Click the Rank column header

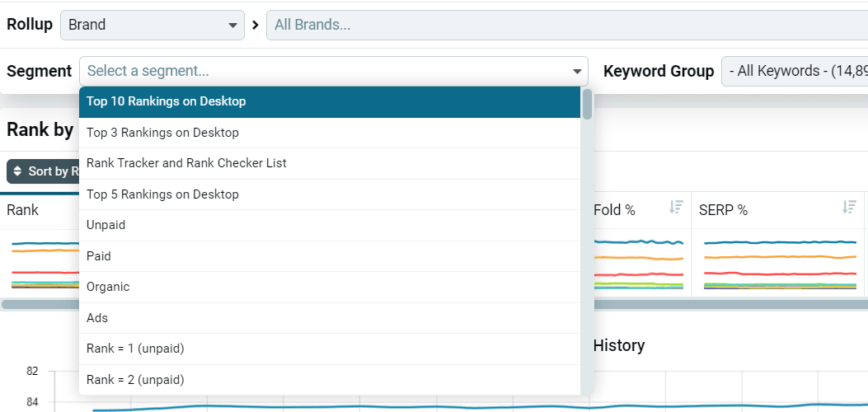(23, 210)
